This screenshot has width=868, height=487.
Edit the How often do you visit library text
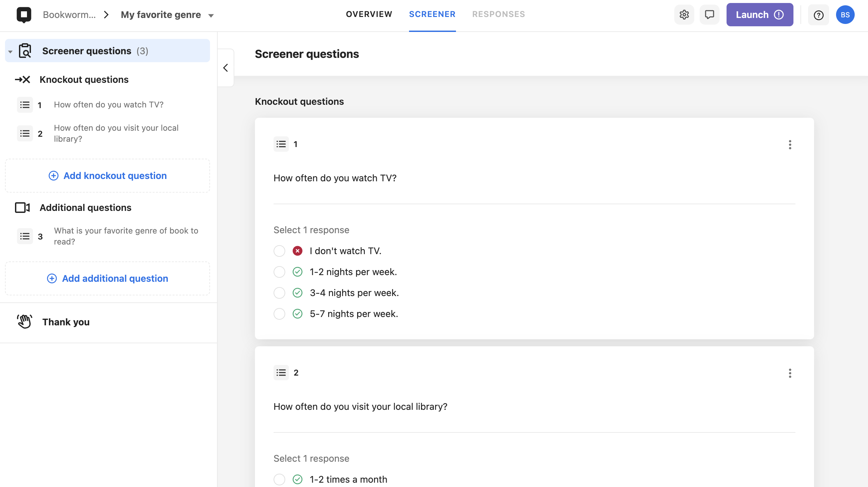click(360, 406)
